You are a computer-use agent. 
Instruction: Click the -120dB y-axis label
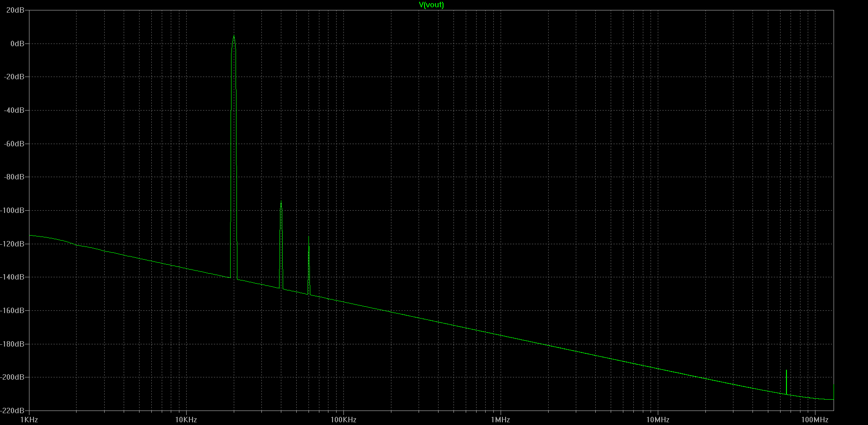pyautogui.click(x=12, y=244)
